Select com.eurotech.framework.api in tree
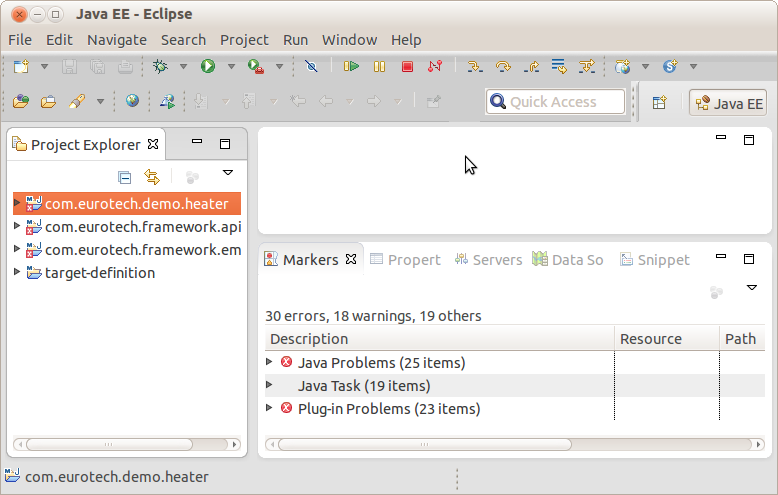 point(143,227)
